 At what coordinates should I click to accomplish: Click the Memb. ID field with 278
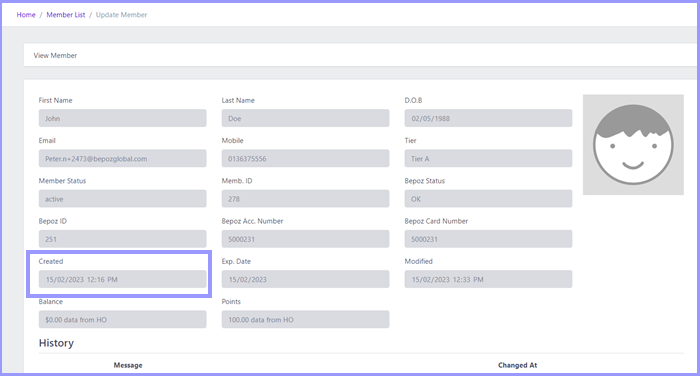pyautogui.click(x=305, y=199)
